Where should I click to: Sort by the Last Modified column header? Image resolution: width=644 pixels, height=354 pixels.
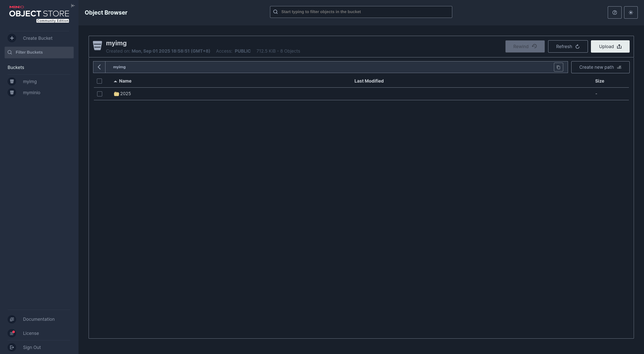pos(369,81)
